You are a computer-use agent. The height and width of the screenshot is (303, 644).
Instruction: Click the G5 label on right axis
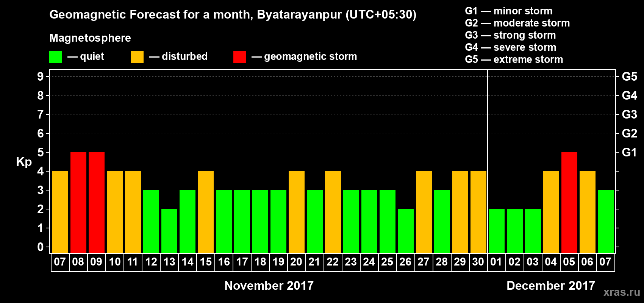pyautogui.click(x=630, y=77)
